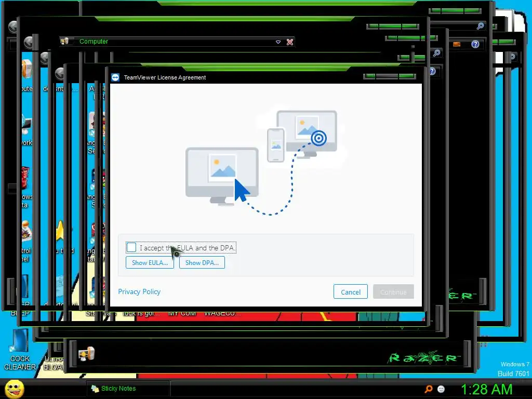Click the greyed-out Continue button
The image size is (532, 399).
pos(393,292)
